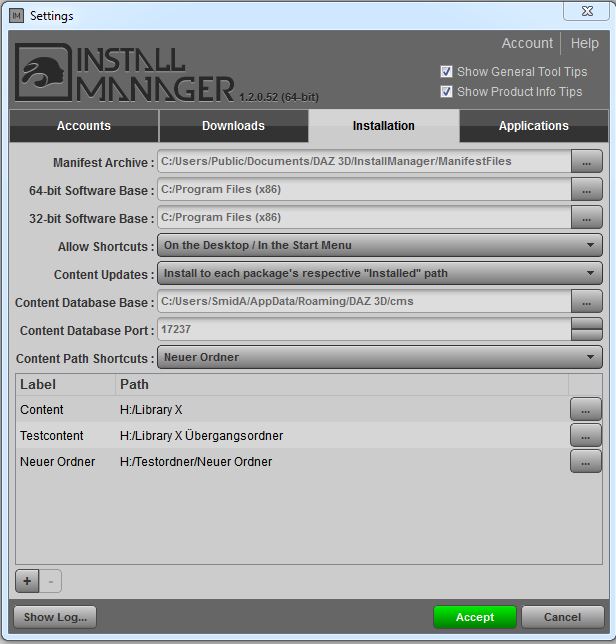This screenshot has height=644, width=616.
Task: Toggle Show Product Info Tips checkbox
Action: pyautogui.click(x=446, y=91)
